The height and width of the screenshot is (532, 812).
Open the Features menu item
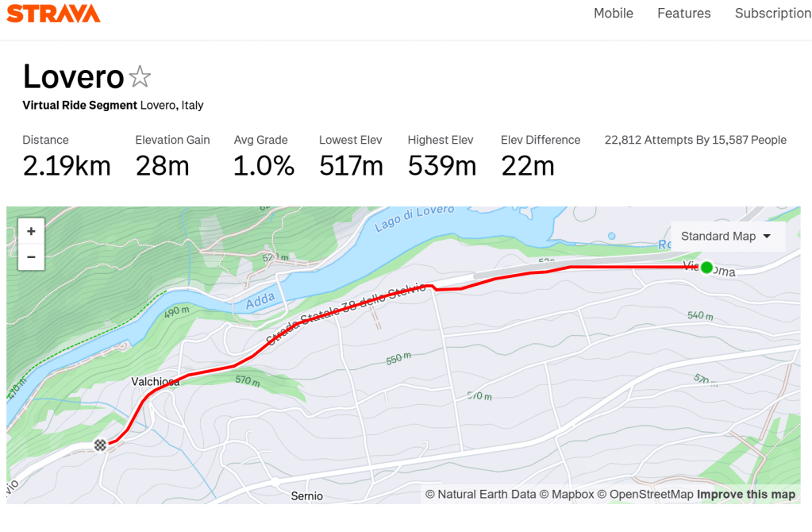pos(683,13)
